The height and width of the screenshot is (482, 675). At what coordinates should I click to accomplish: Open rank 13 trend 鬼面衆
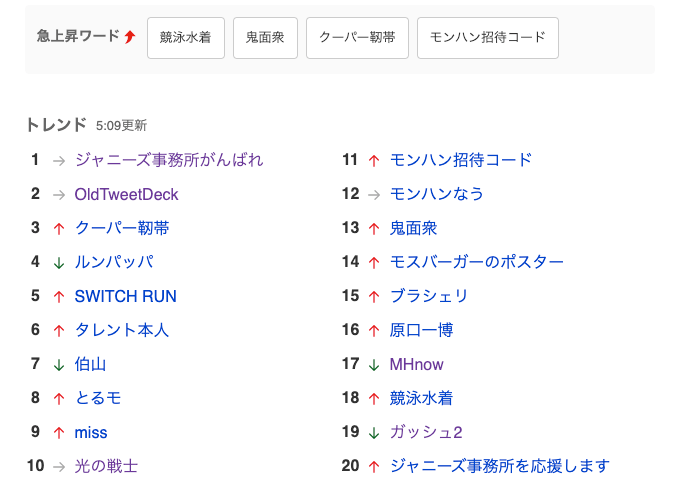413,228
